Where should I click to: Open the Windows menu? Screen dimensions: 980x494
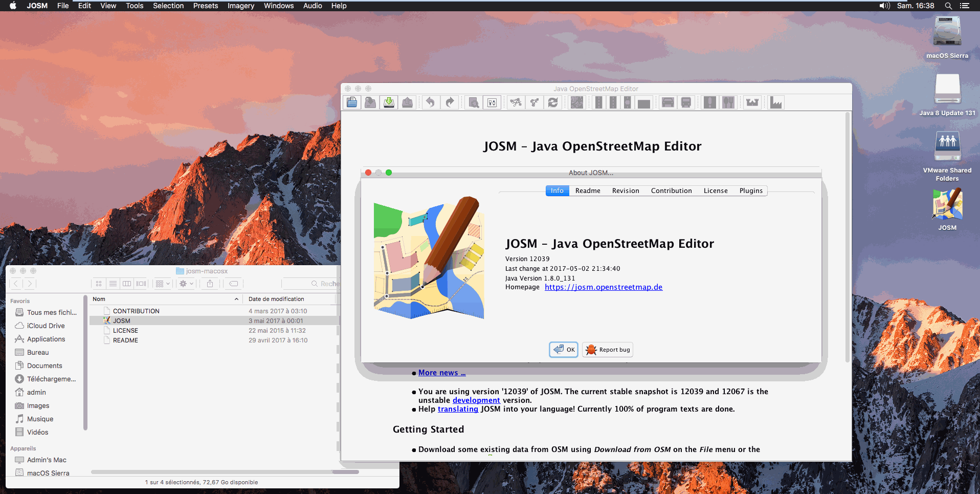(x=279, y=6)
